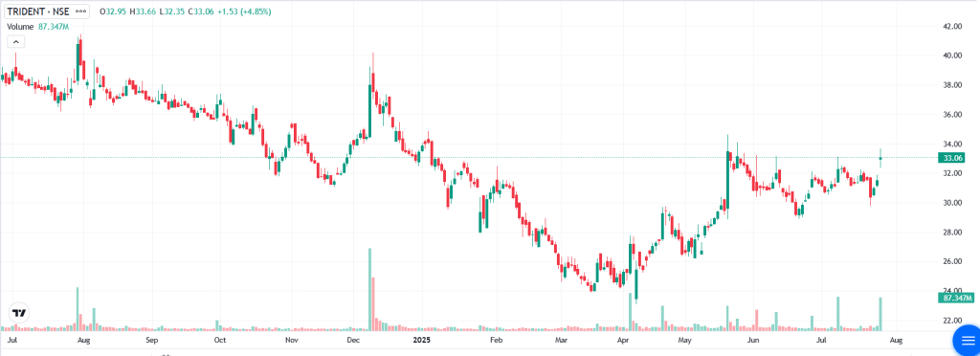Click the 42.00 price axis label

click(952, 26)
